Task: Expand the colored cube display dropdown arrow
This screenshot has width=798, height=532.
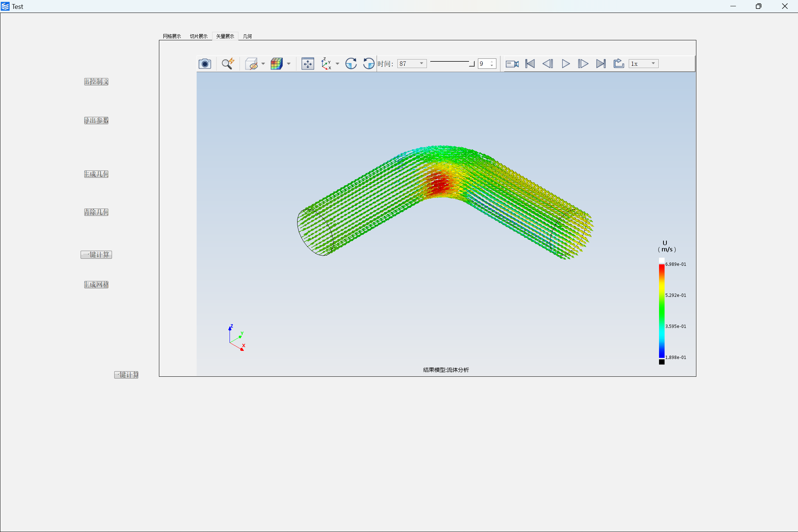Action: click(289, 64)
